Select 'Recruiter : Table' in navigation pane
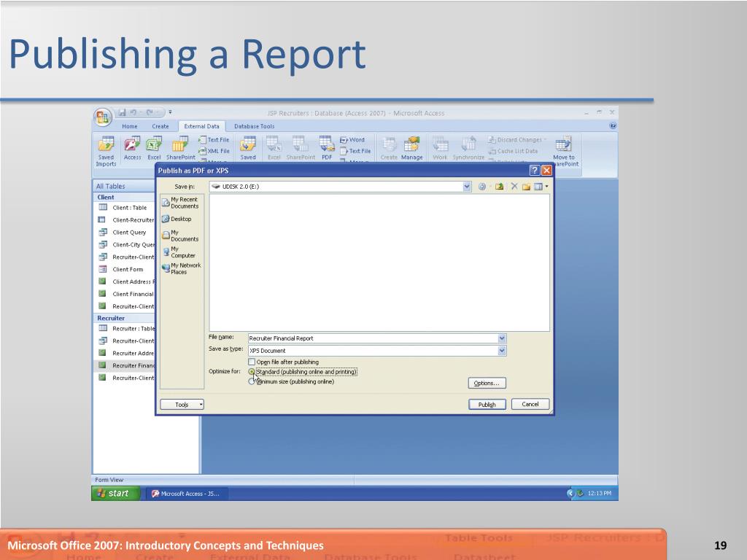This screenshot has width=747, height=560. point(125,329)
